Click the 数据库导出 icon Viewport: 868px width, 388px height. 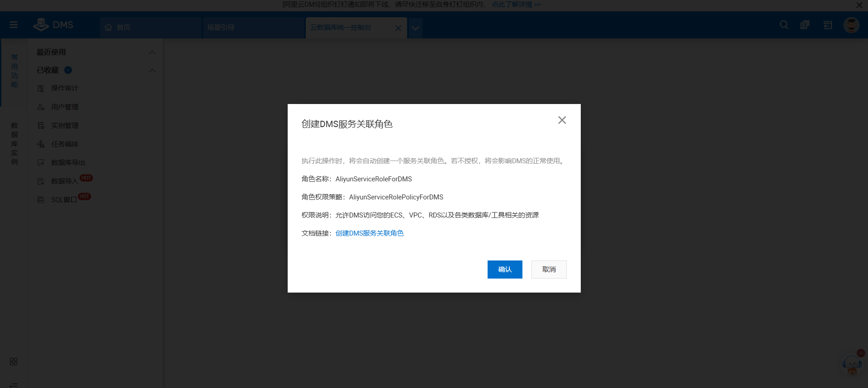[41, 163]
